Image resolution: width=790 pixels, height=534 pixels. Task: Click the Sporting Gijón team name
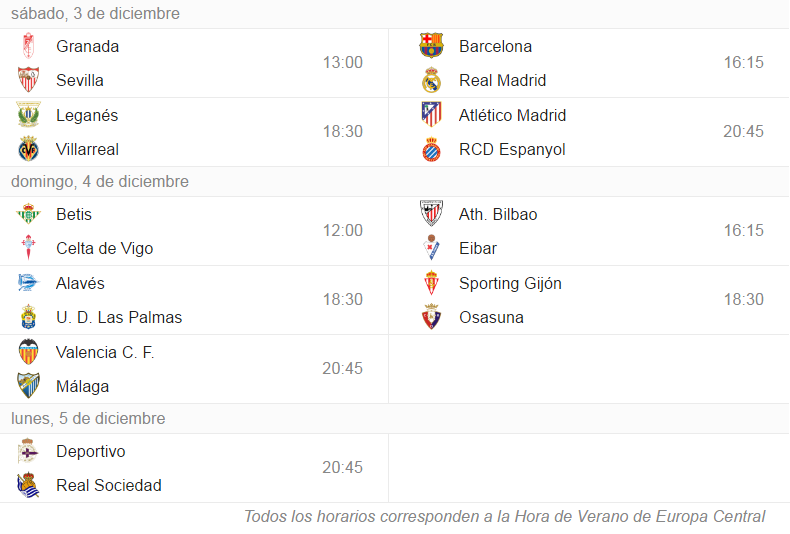(x=510, y=284)
